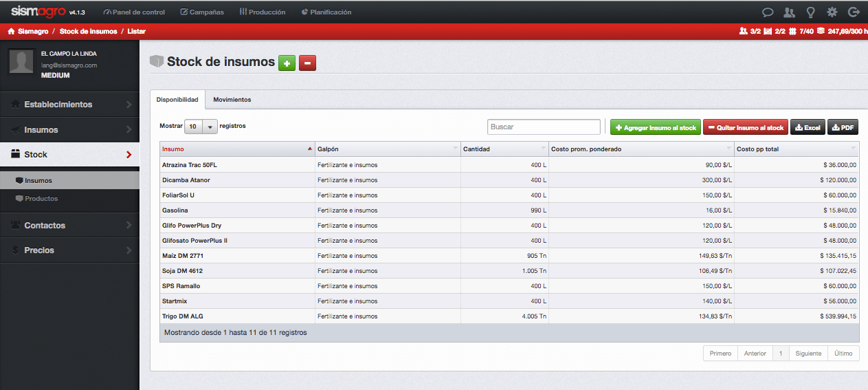Click Glifosato PowerPlus II row name

[x=194, y=241]
